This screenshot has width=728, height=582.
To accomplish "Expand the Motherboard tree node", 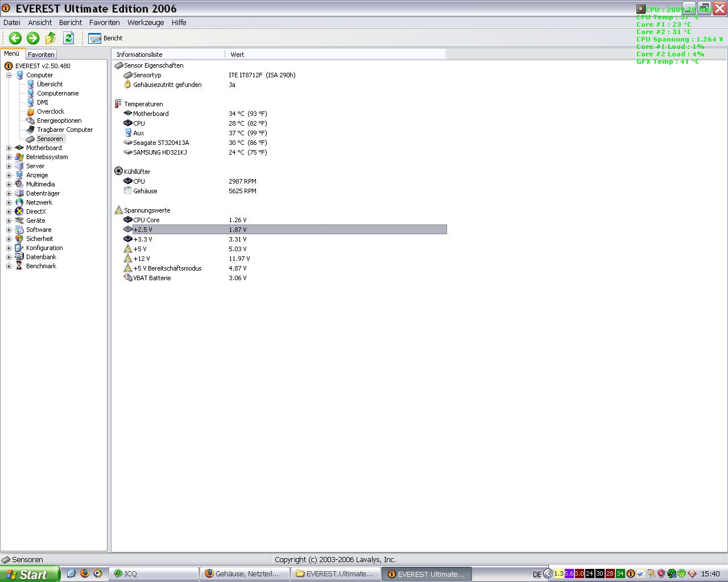I will (9, 148).
